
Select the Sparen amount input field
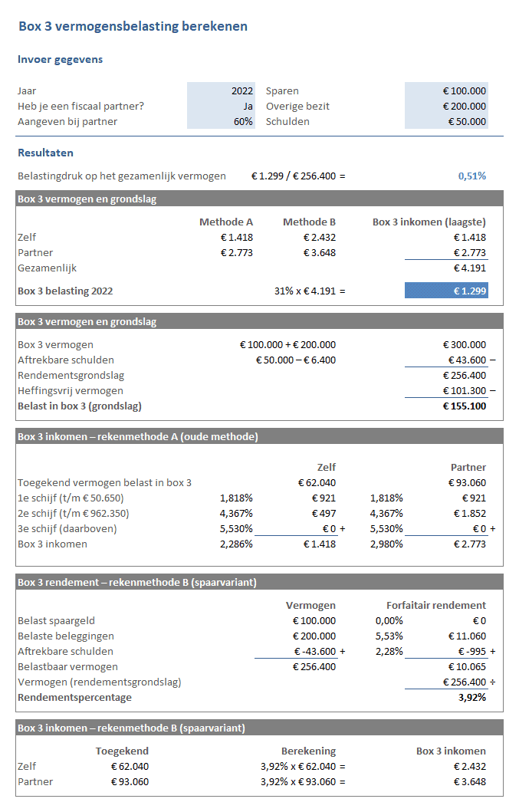pyautogui.click(x=446, y=90)
